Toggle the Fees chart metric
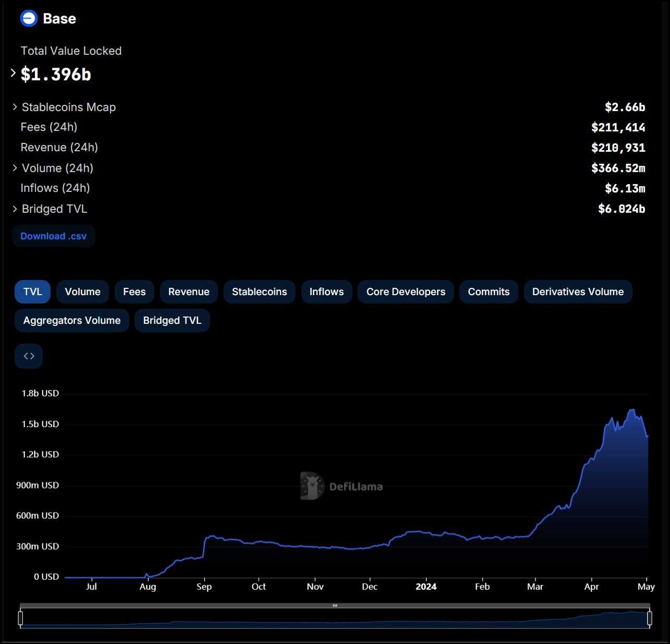Image resolution: width=670 pixels, height=644 pixels. (x=134, y=291)
